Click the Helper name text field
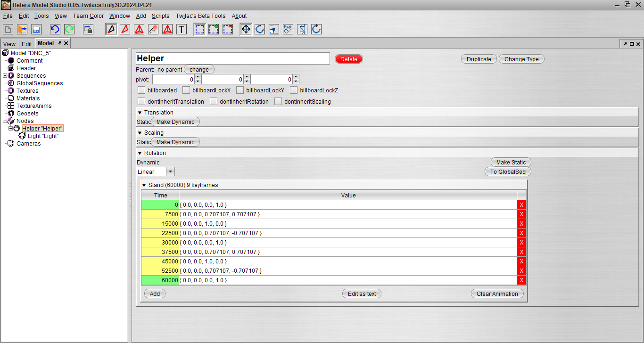 click(233, 58)
